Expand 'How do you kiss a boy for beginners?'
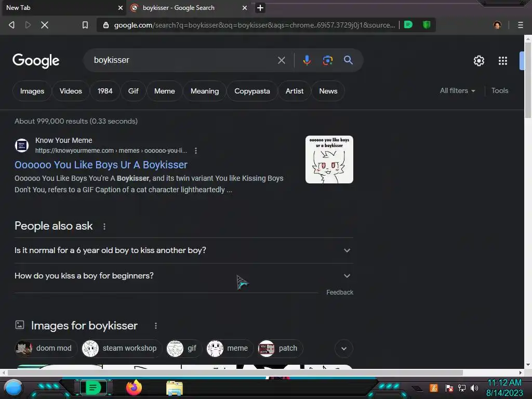 (x=184, y=276)
